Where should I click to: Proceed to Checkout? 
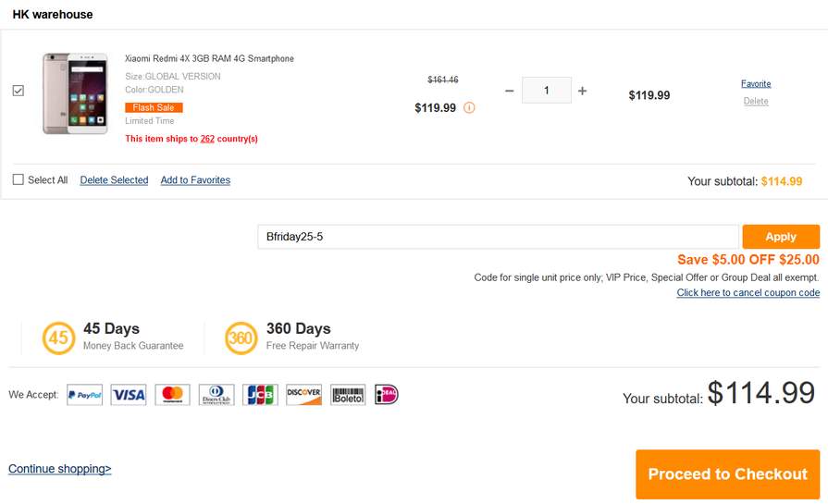728,473
